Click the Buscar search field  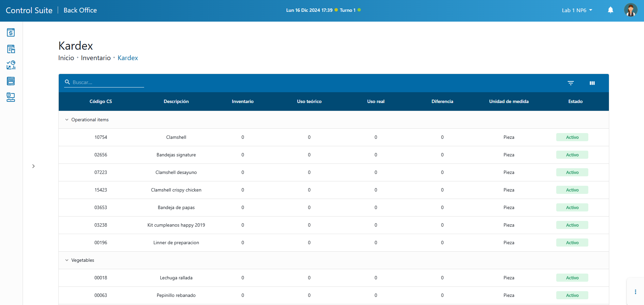[x=107, y=82]
